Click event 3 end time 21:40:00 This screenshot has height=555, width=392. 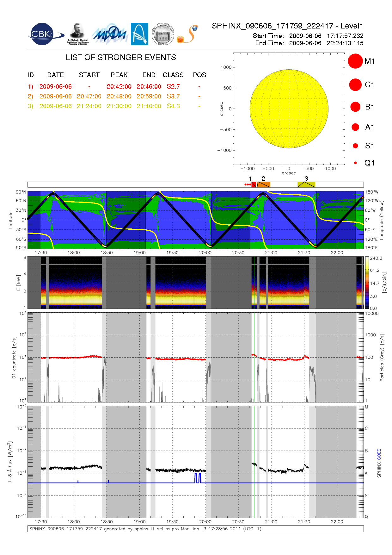tap(149, 106)
